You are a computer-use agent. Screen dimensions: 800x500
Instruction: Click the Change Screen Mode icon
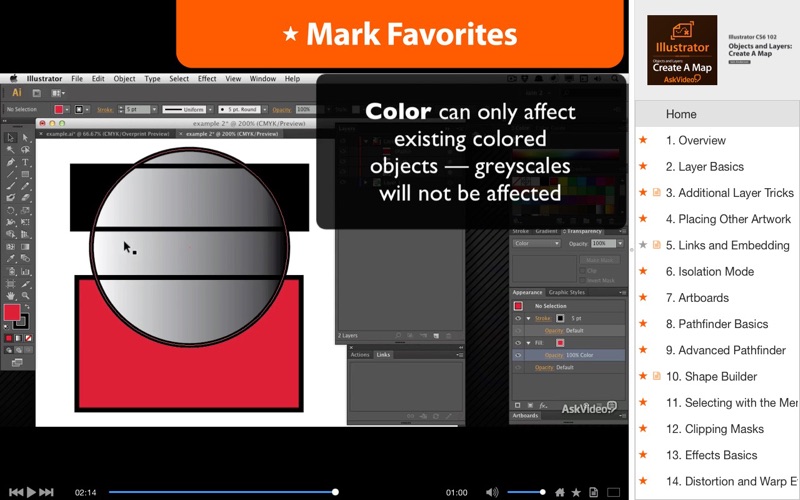[17, 363]
